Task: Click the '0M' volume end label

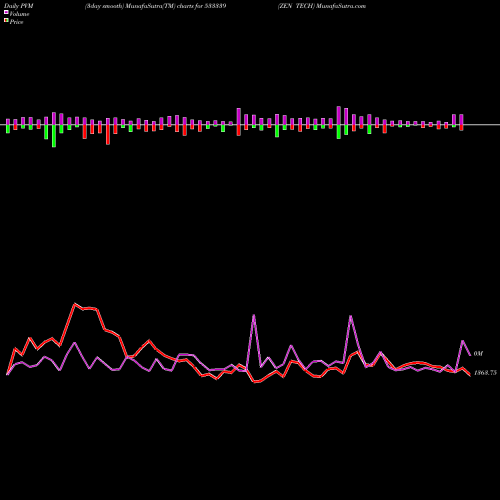Action: tap(478, 354)
